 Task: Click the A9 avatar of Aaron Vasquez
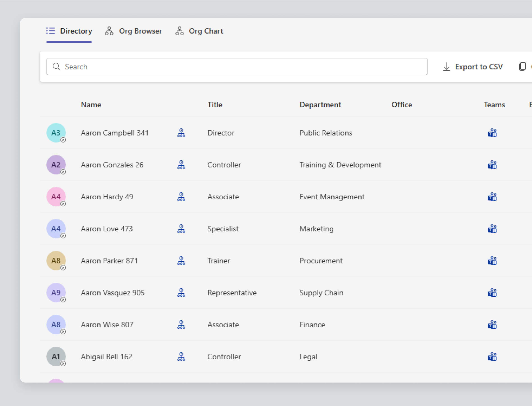click(56, 292)
